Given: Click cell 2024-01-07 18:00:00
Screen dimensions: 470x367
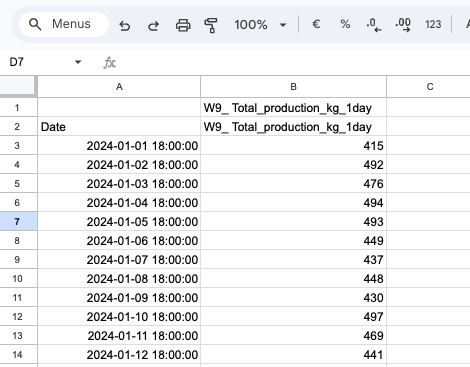Looking at the screenshot, I should coord(119,260).
